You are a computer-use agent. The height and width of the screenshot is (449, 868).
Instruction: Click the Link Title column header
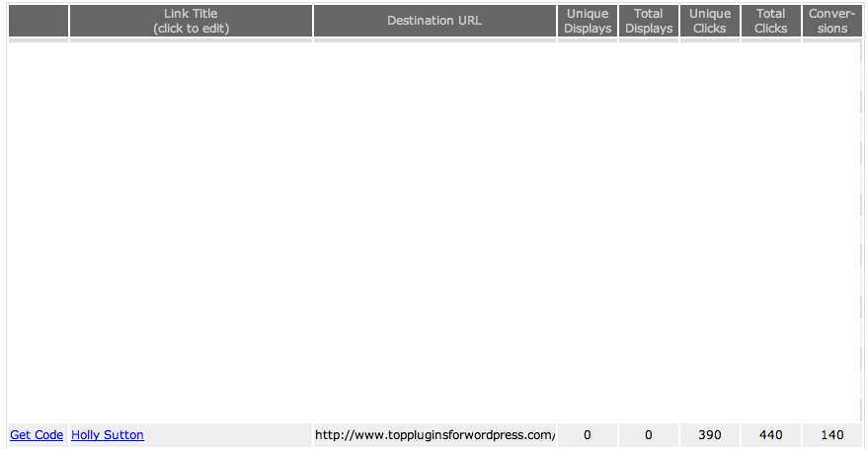click(191, 14)
